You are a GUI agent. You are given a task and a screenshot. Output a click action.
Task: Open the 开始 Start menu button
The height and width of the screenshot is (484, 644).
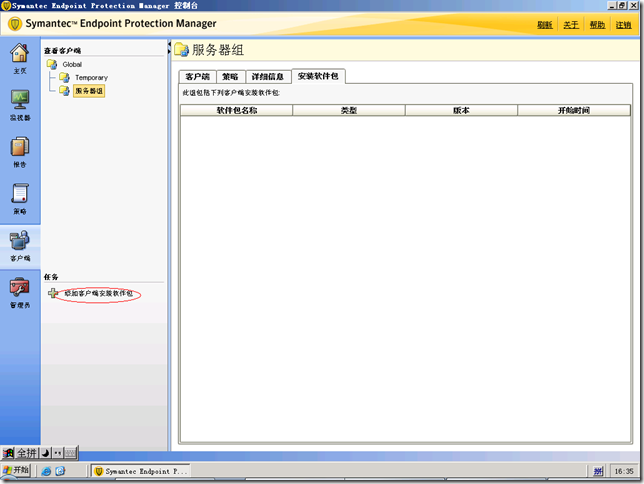[16, 470]
